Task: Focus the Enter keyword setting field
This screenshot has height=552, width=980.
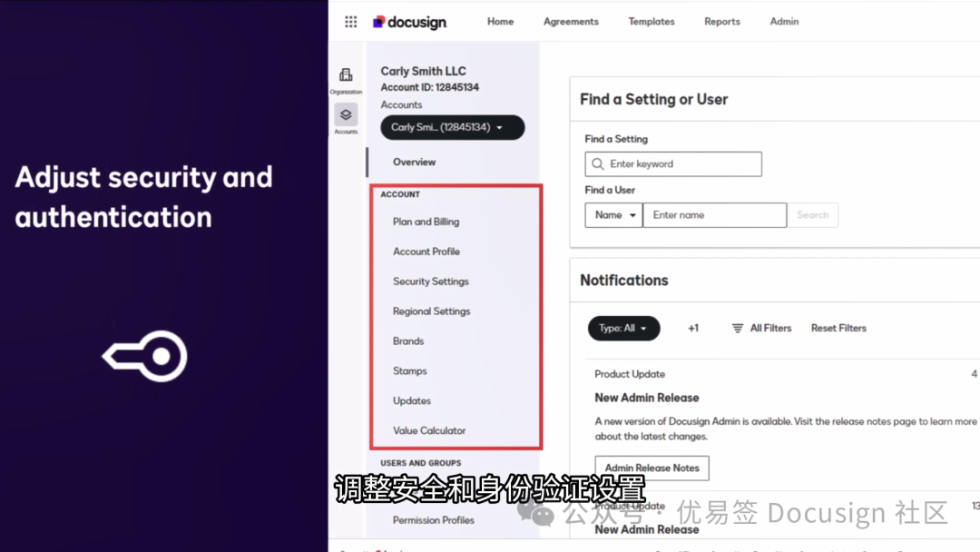Action: coord(673,163)
